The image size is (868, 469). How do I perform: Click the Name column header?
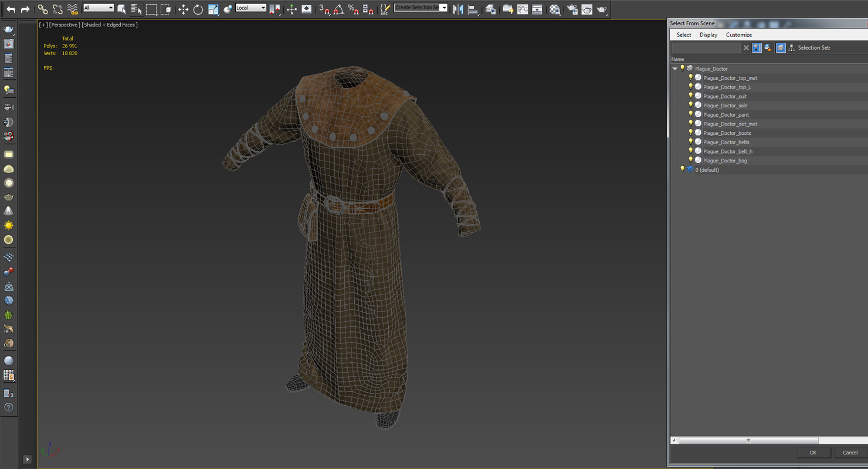769,59
